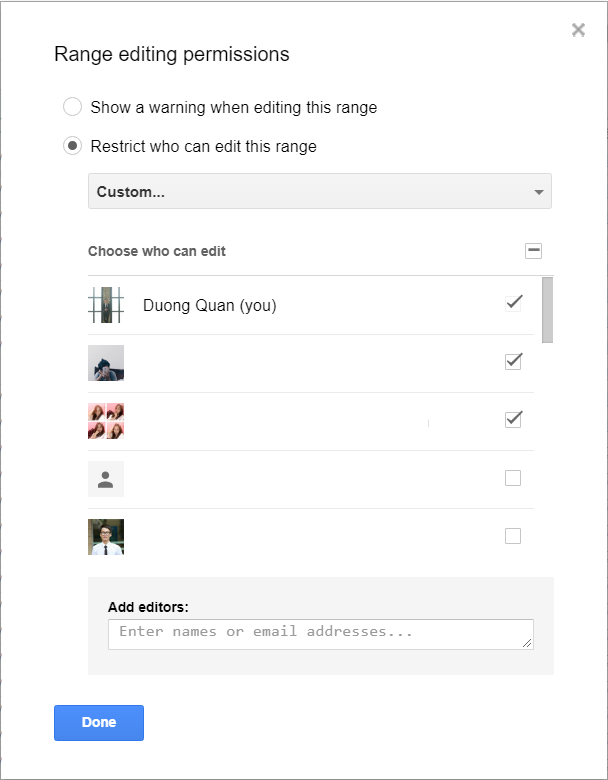This screenshot has height=780, width=608.
Task: Click the editors list scrollbar
Action: point(547,310)
